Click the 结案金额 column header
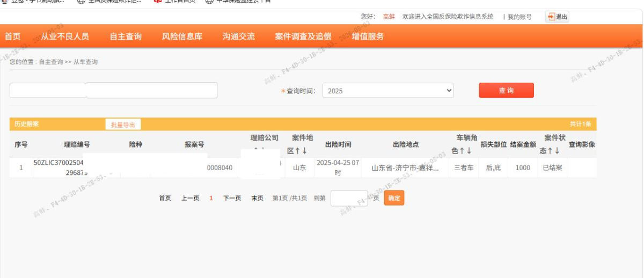The height and width of the screenshot is (278, 644). point(523,144)
